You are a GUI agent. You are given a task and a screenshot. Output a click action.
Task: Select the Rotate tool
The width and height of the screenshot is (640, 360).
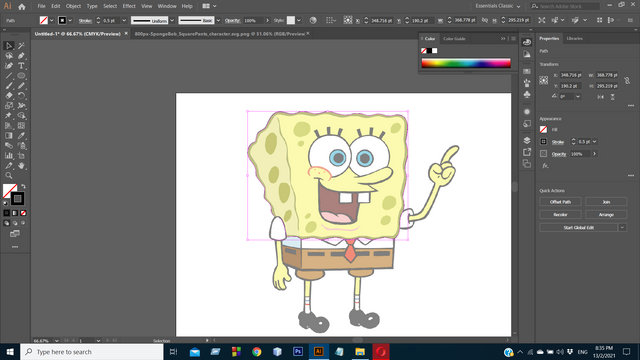[x=21, y=96]
